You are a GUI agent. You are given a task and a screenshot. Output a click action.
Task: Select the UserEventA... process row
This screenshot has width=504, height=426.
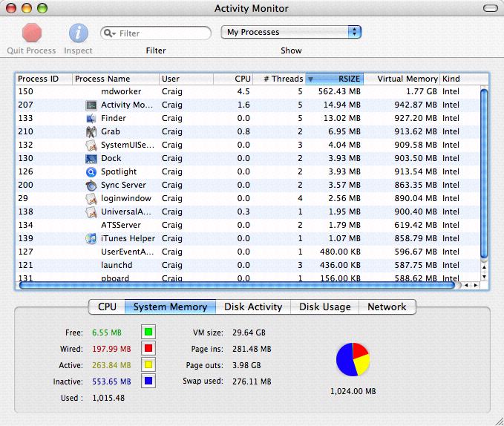point(247,252)
